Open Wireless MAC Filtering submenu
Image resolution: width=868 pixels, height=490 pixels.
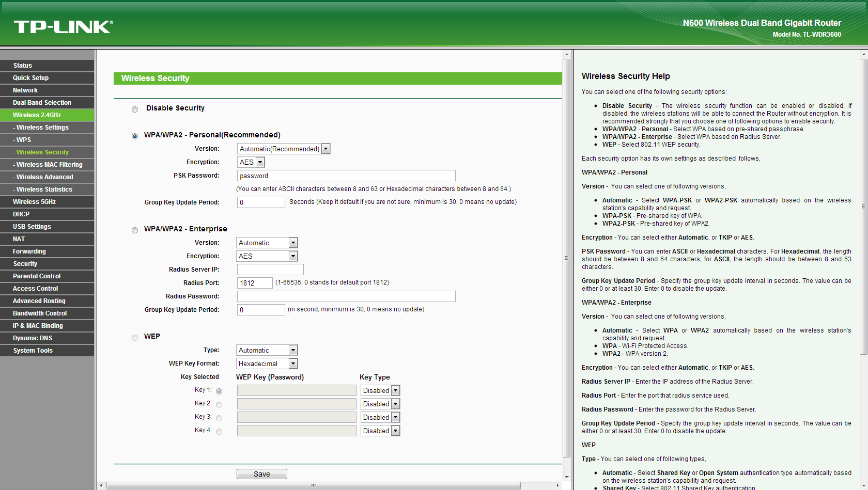pyautogui.click(x=47, y=165)
